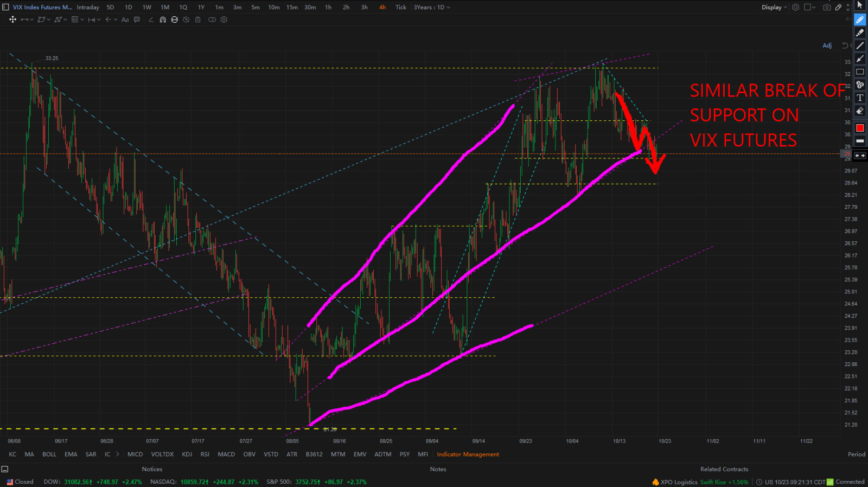The width and height of the screenshot is (868, 487).
Task: Select the highlighter marker tool
Action: point(860,33)
